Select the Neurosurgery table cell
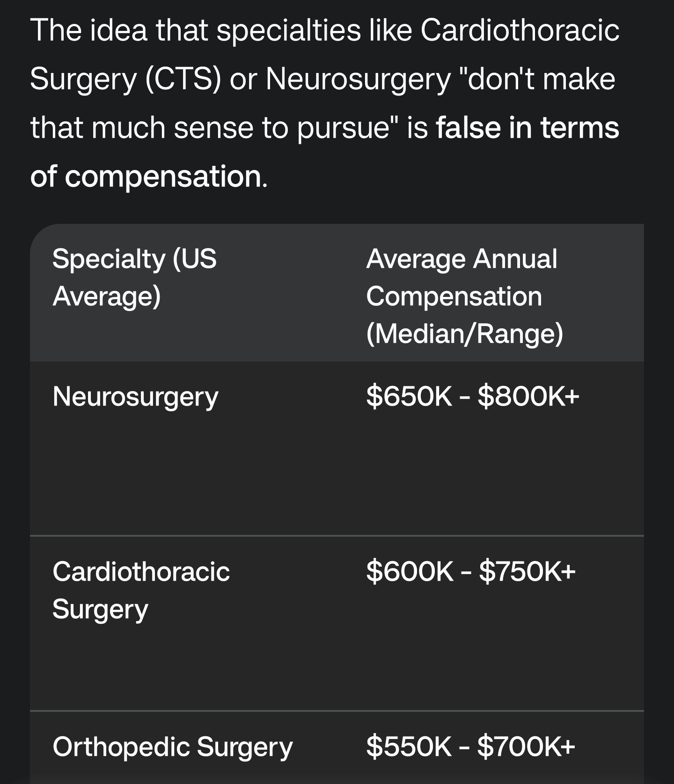This screenshot has height=784, width=674. coord(135,396)
